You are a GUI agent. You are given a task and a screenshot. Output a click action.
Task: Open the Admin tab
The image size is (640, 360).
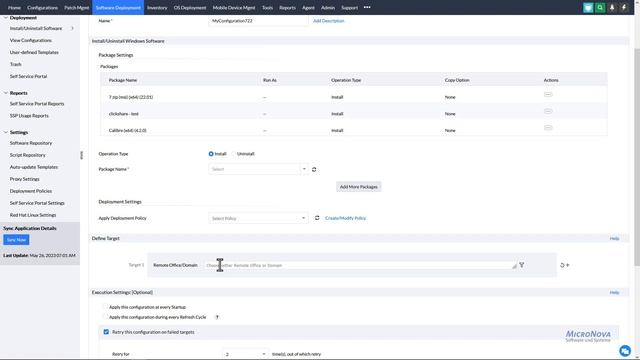tap(328, 7)
